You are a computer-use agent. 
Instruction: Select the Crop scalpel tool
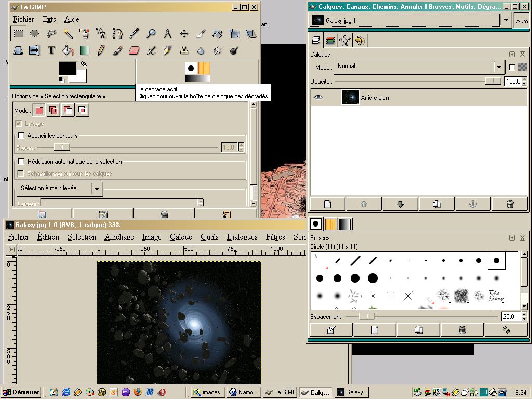point(201,34)
